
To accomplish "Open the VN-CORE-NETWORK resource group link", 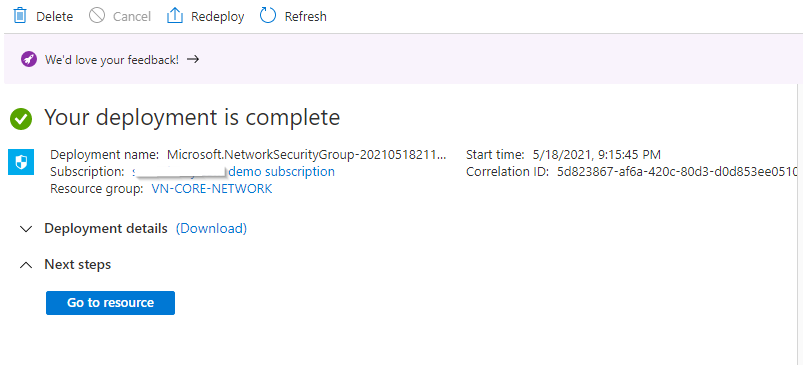I will click(x=212, y=189).
